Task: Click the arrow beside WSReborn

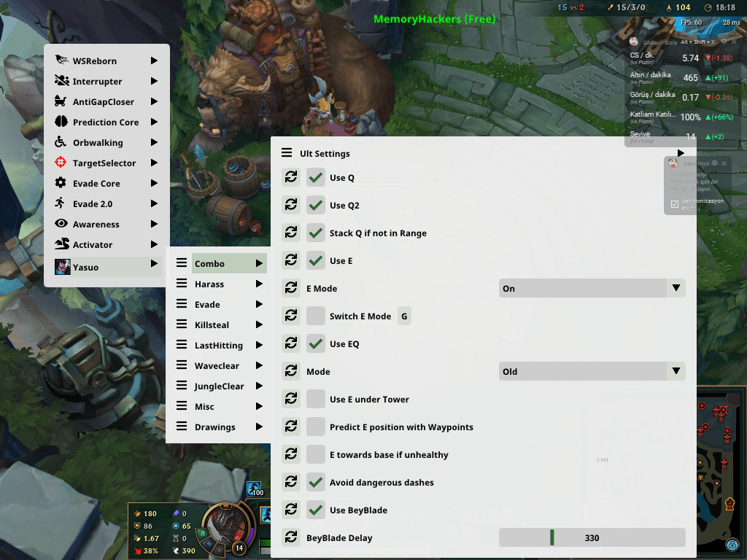Action: click(154, 61)
